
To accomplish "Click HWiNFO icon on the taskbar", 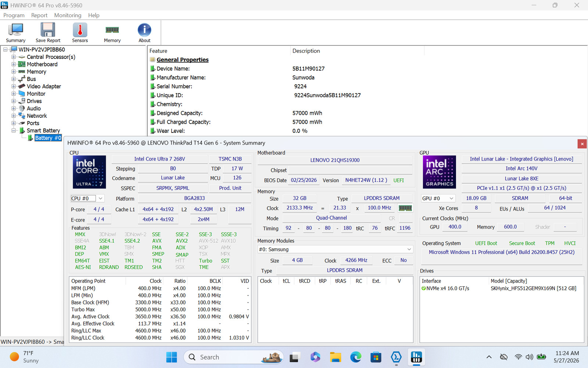I will pos(416,357).
